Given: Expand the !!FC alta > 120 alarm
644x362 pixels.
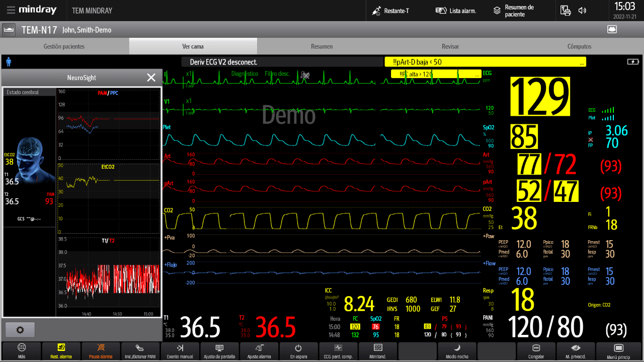Looking at the screenshot, I should click(x=436, y=74).
